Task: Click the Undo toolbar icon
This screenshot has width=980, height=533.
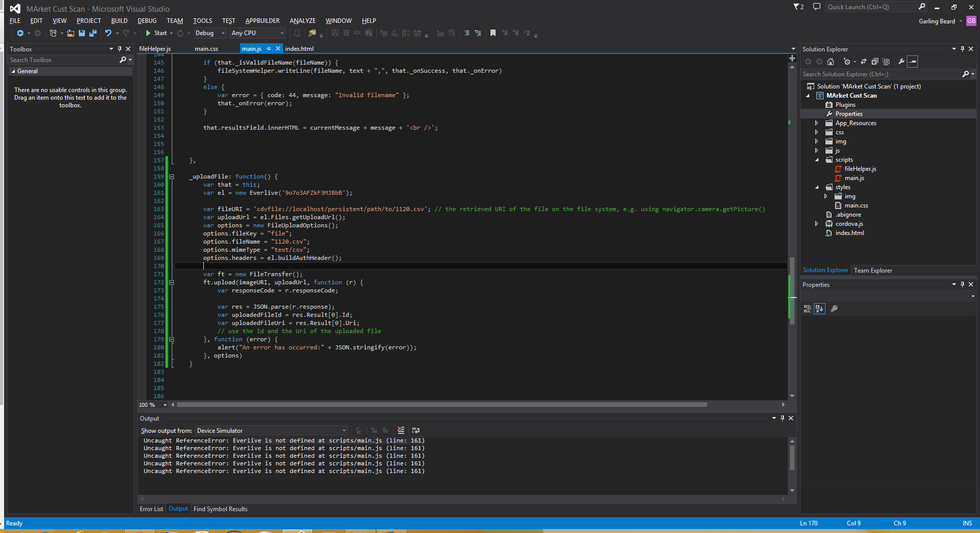Action: tap(108, 33)
